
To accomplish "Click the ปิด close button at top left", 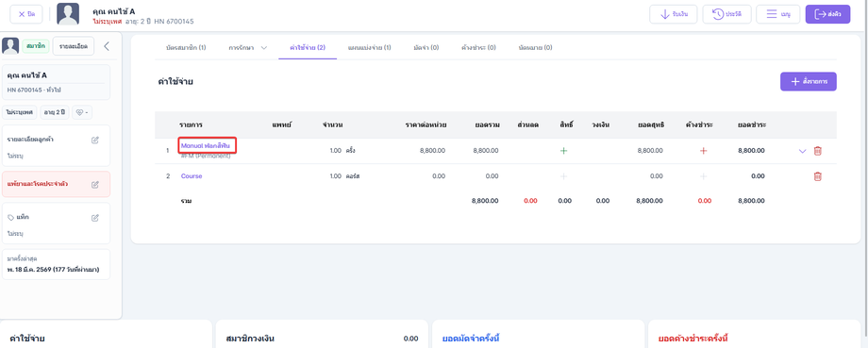I will click(26, 14).
